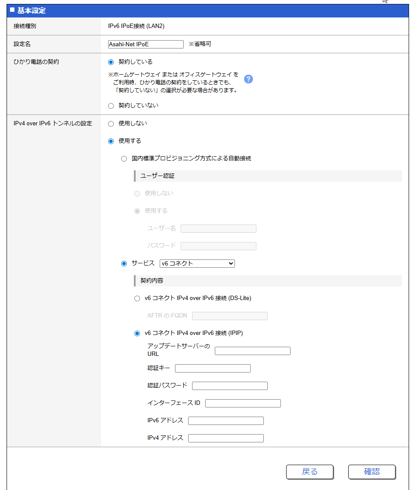Screen dimensions: 420x490
Task: Click the 認証パスワード input field
Action: pos(230,386)
